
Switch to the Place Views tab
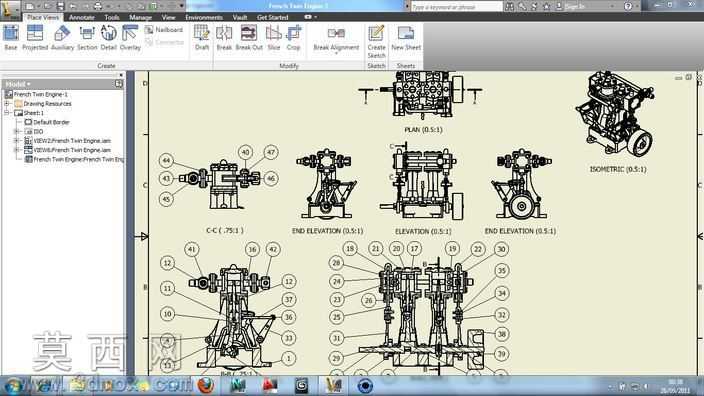[43, 17]
